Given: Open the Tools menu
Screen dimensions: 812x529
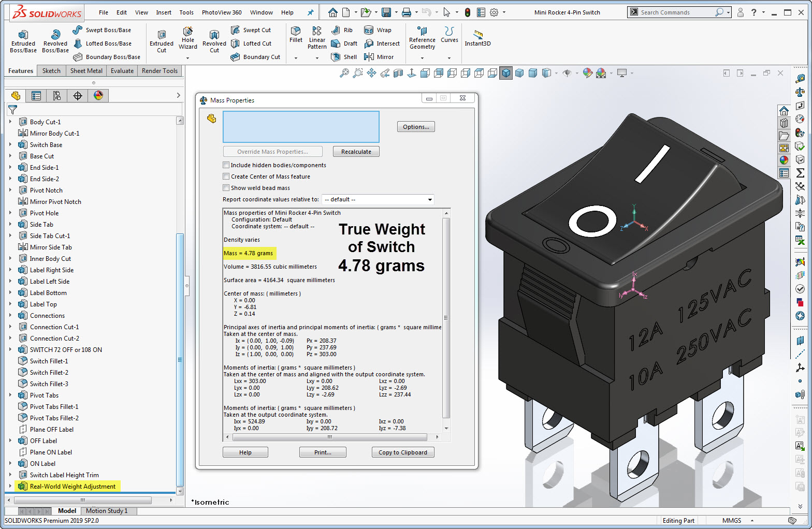Looking at the screenshot, I should click(186, 12).
